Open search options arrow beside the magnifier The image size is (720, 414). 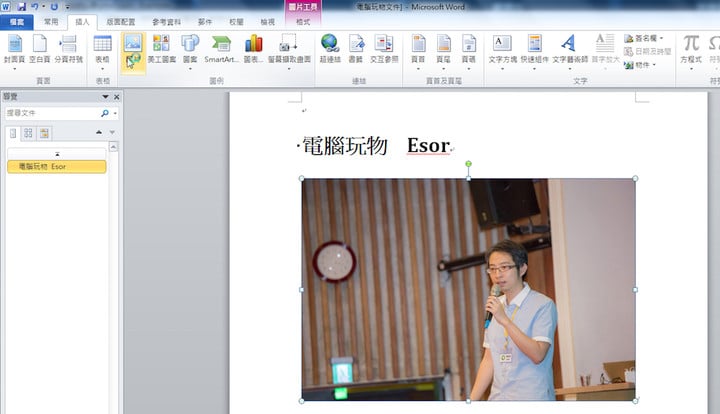tap(115, 113)
